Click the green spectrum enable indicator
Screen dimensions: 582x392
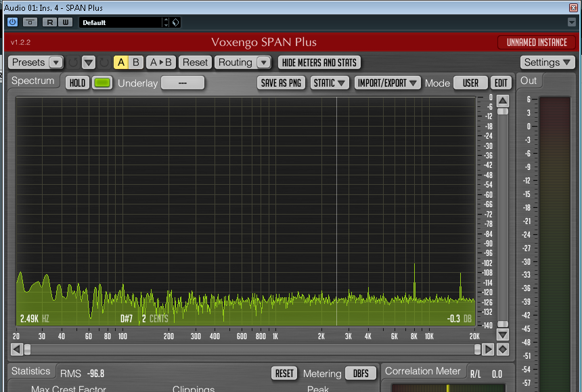tap(102, 83)
